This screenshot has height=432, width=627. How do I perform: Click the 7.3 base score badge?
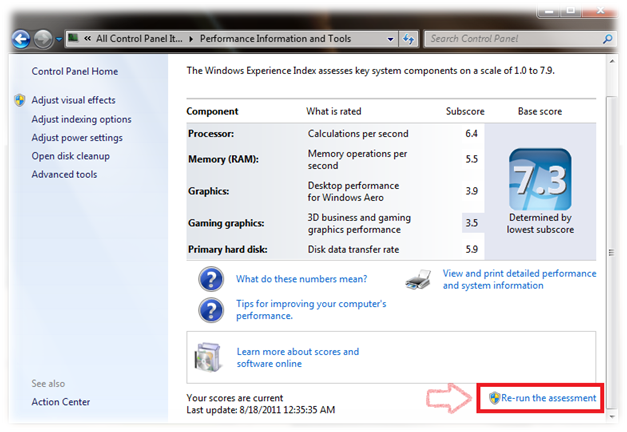540,180
